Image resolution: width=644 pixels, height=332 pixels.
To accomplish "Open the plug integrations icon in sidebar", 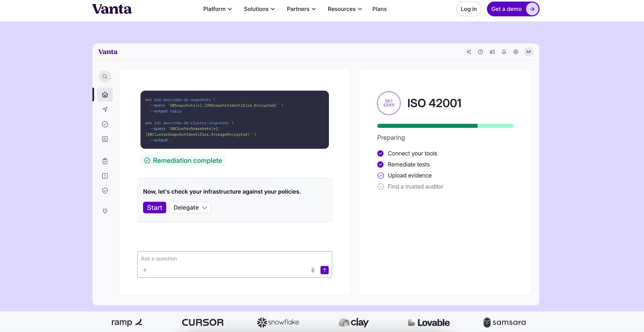I will [105, 211].
